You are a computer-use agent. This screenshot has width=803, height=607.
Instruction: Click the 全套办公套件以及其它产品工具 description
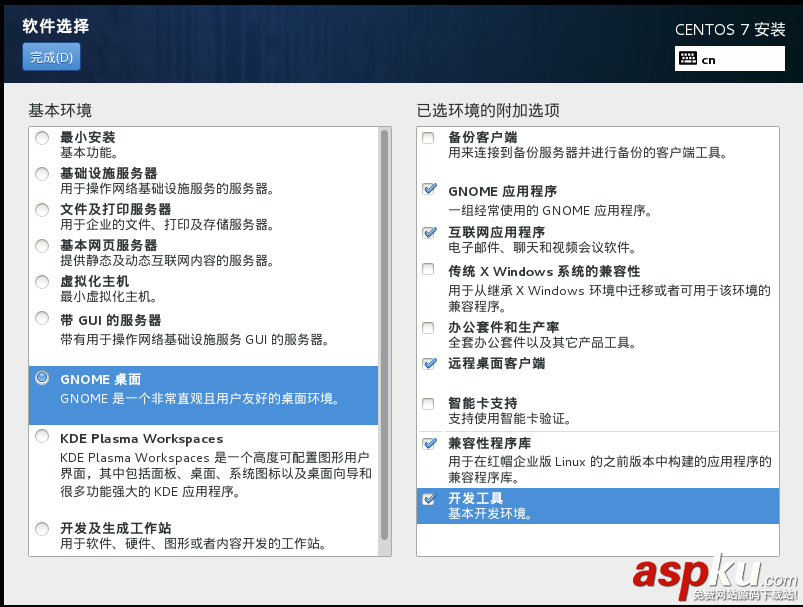tap(542, 343)
